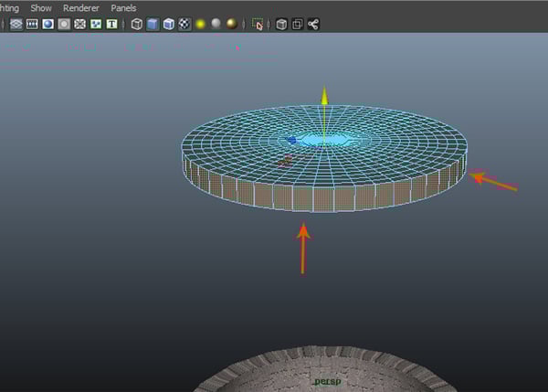This screenshot has height=392, width=548.
Task: Switch to wireframe display mode icon
Action: (x=137, y=24)
